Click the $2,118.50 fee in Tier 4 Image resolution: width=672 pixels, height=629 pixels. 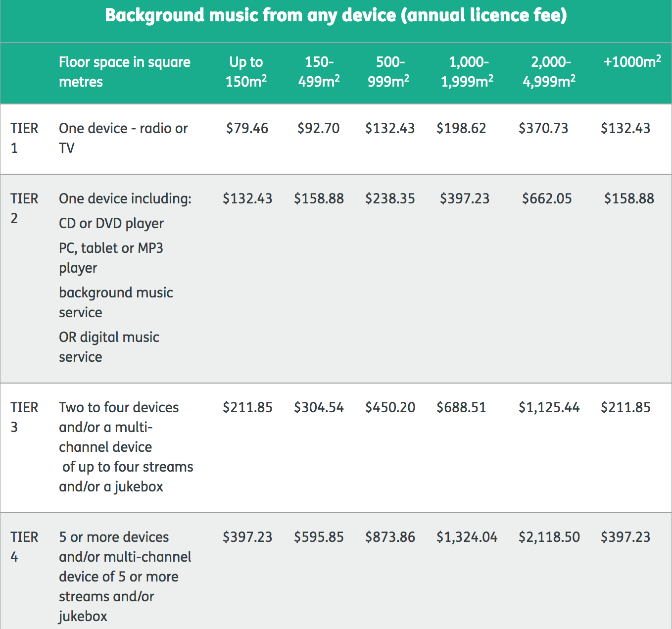pos(549,537)
